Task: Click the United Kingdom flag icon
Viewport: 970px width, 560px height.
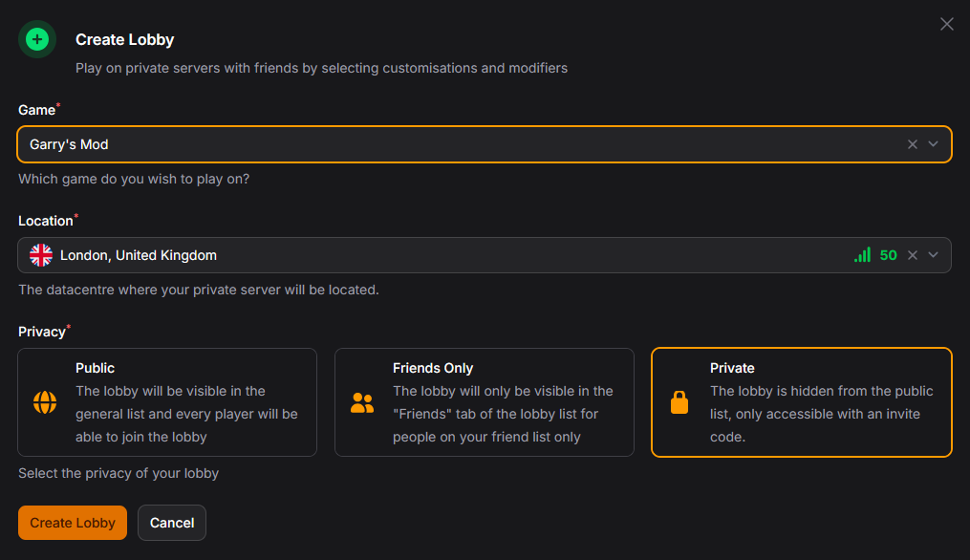Action: click(x=41, y=255)
